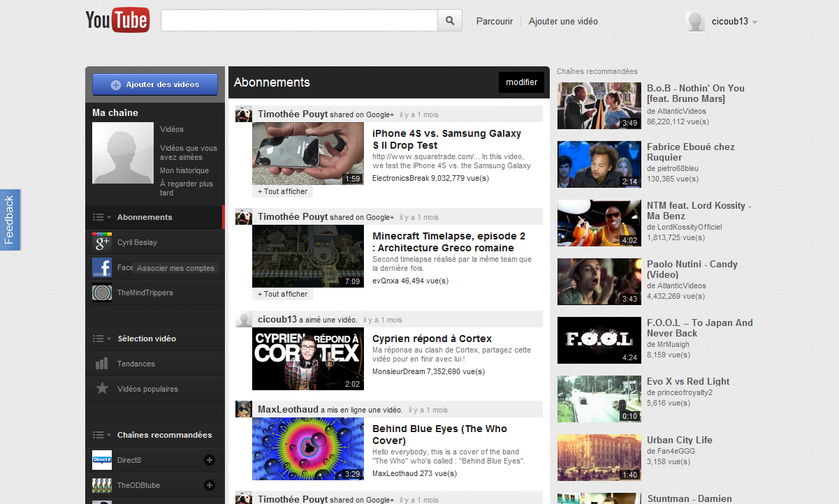
Task: Click TheMindTrippers channel icon
Action: (x=102, y=292)
